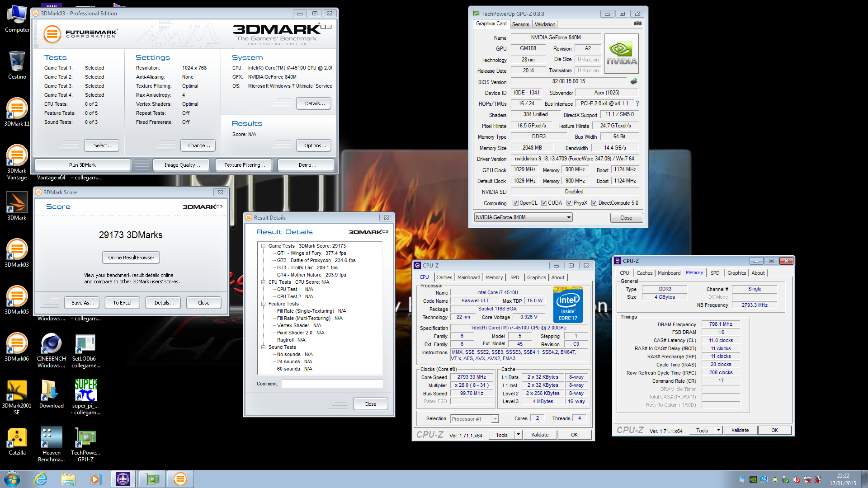Click the muted volume tray icon

click(x=797, y=480)
